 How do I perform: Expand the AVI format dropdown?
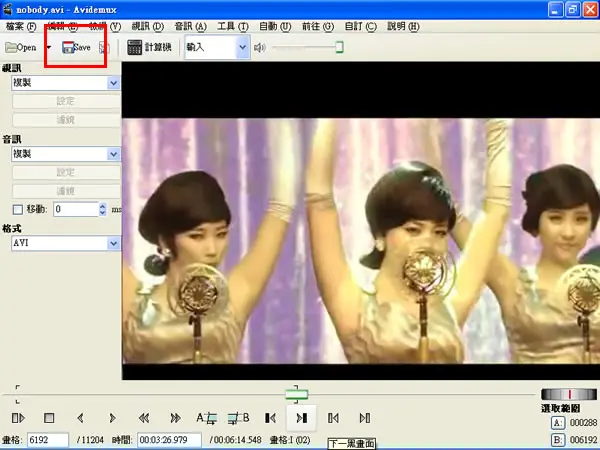(x=113, y=243)
